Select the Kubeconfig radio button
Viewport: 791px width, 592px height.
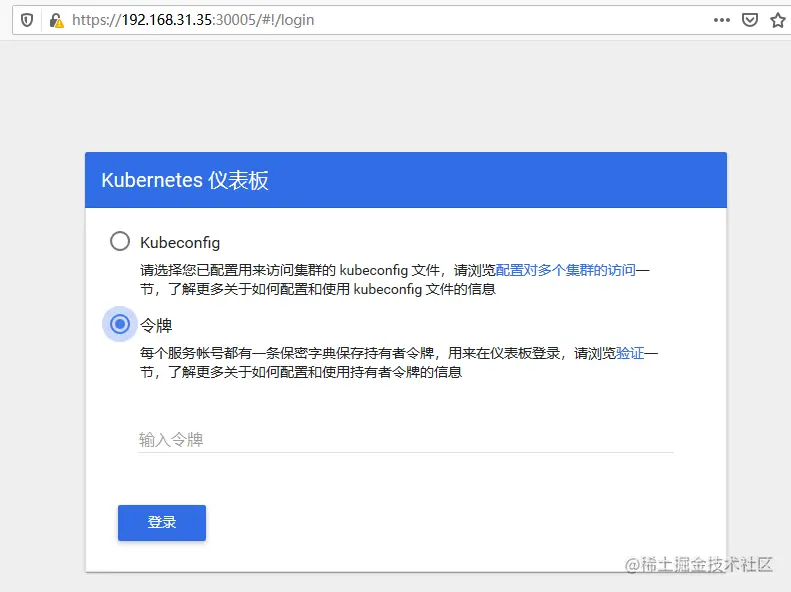(120, 241)
